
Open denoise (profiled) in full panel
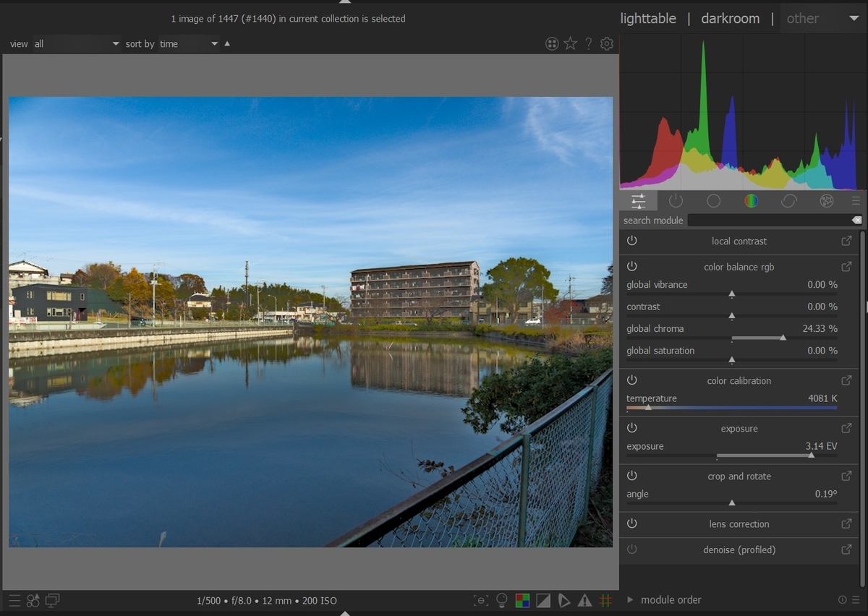[846, 549]
